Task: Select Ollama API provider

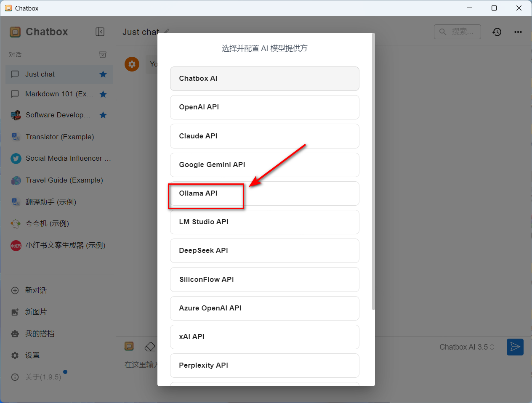Action: 265,194
